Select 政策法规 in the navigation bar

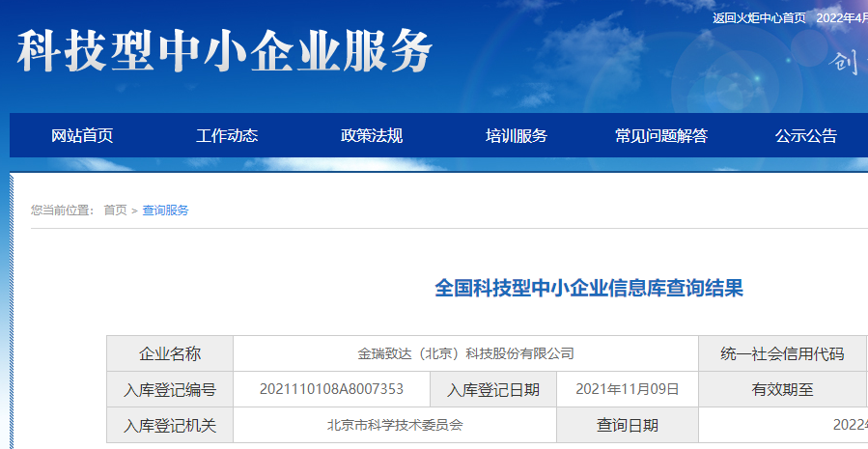372,135
